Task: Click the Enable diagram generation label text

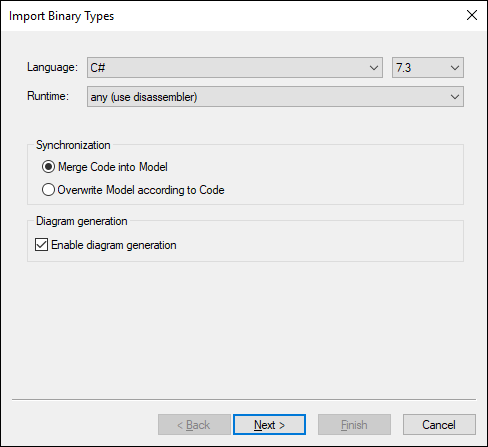Action: [114, 245]
